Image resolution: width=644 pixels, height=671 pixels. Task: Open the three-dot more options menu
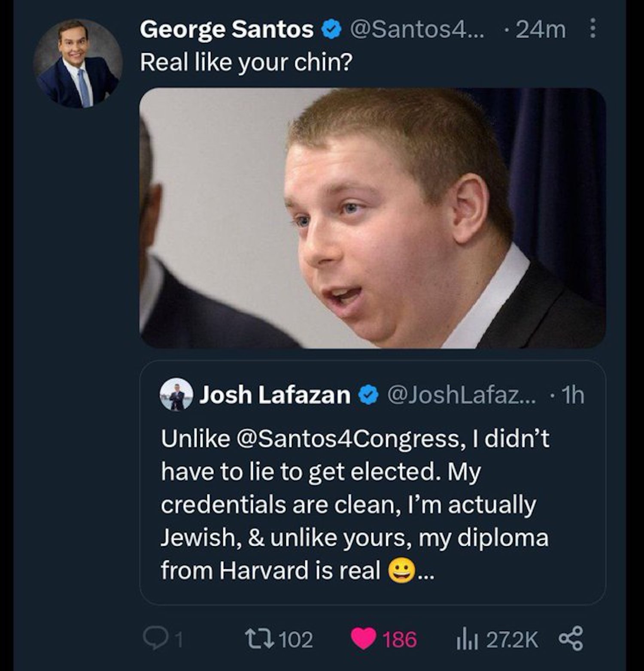point(593,29)
